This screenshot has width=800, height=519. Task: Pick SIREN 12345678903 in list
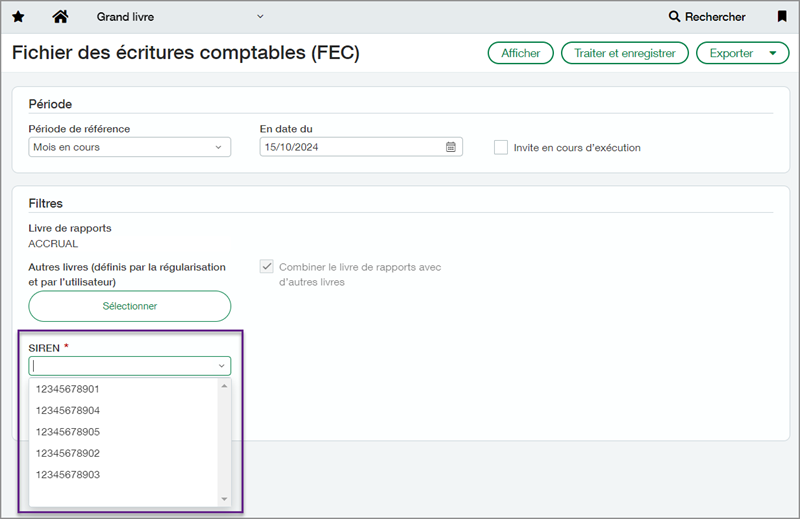(x=68, y=475)
